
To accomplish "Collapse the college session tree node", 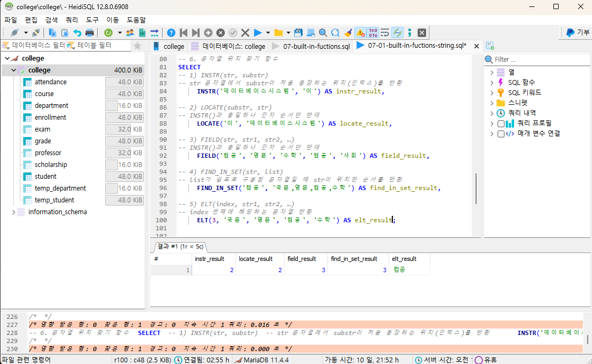I will (7, 59).
